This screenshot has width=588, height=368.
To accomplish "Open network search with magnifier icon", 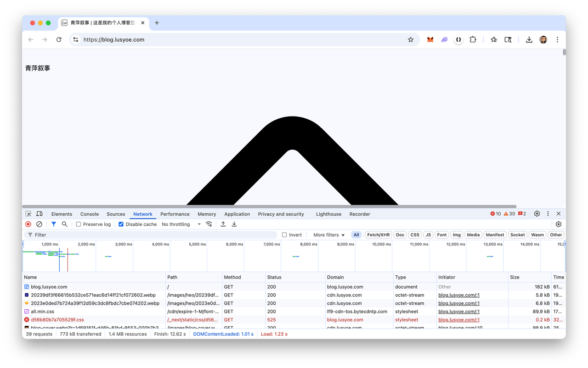I will pyautogui.click(x=65, y=224).
